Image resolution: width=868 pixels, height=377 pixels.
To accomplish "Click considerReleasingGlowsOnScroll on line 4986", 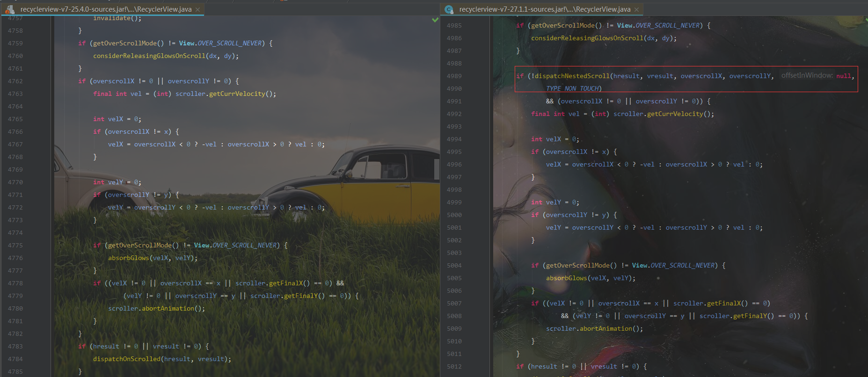I will (x=587, y=38).
